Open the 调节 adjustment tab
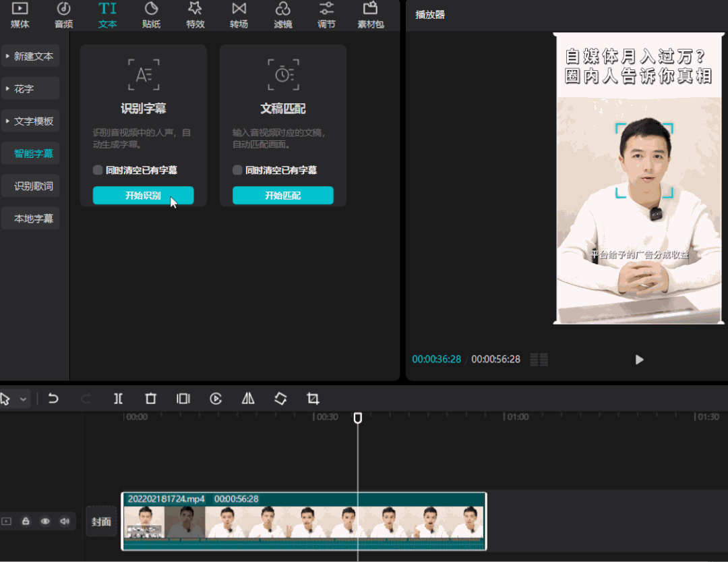 coord(326,16)
